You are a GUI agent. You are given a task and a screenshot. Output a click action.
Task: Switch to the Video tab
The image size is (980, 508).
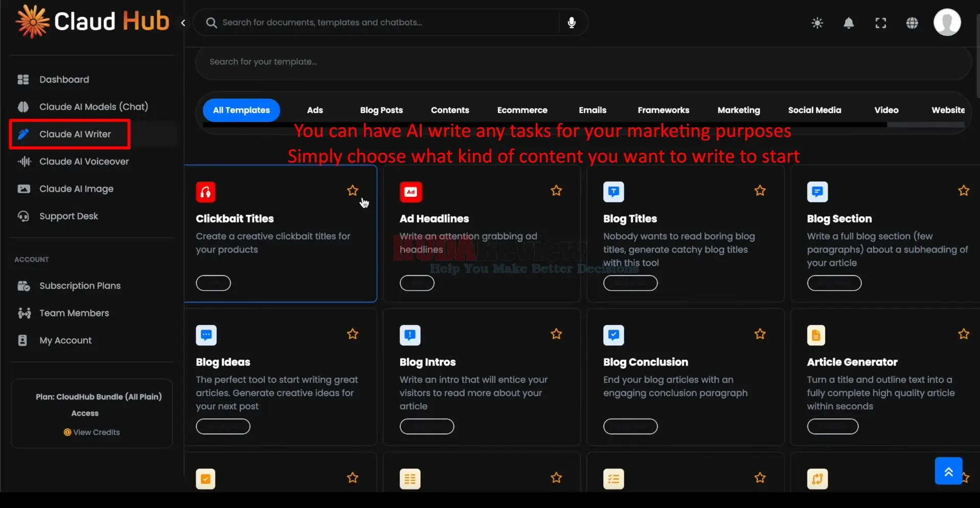pos(886,110)
